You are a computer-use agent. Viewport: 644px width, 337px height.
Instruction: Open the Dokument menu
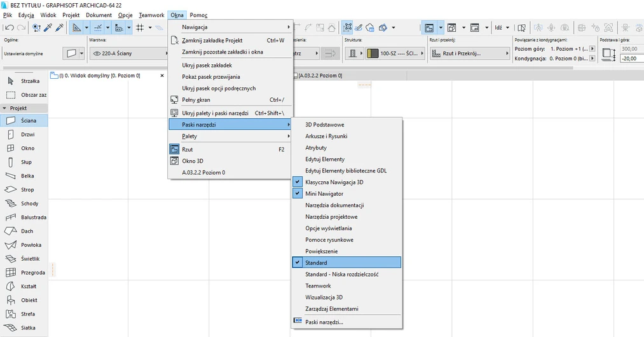click(99, 15)
